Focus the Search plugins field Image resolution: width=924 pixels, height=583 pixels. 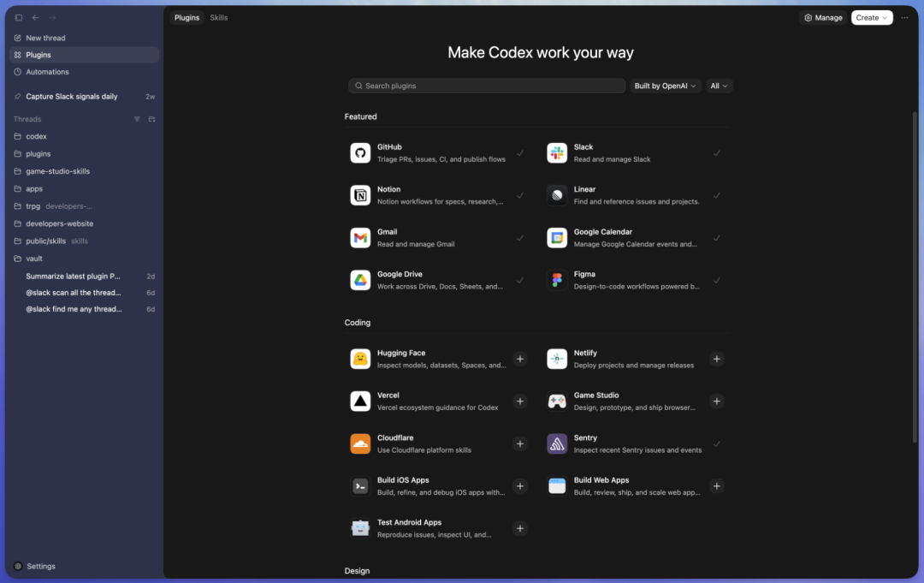coord(488,86)
